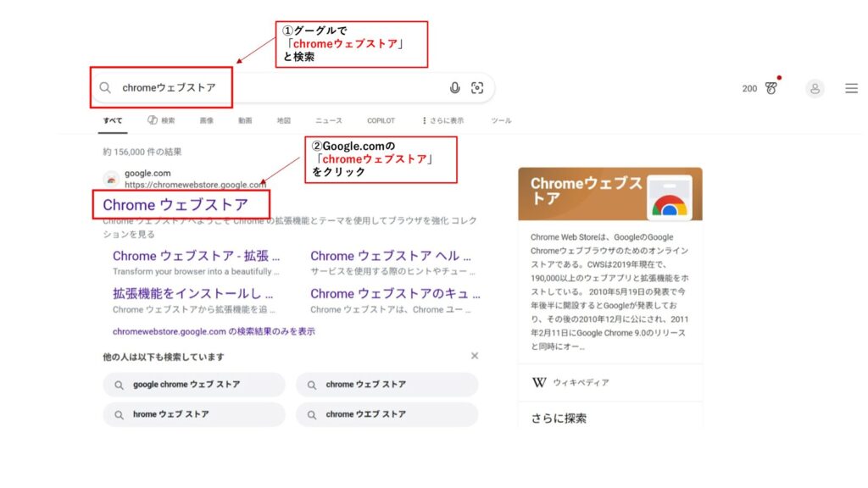
Task: Click the 約 156,000 件の結果 count text
Action: (x=142, y=152)
